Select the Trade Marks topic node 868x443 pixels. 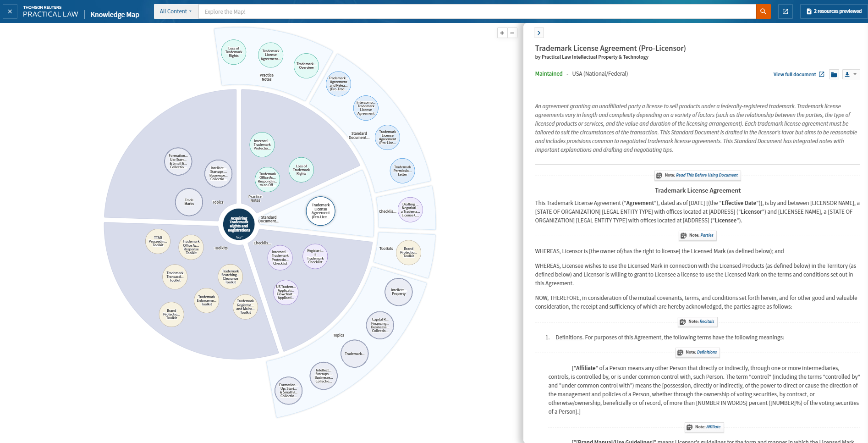pyautogui.click(x=188, y=202)
